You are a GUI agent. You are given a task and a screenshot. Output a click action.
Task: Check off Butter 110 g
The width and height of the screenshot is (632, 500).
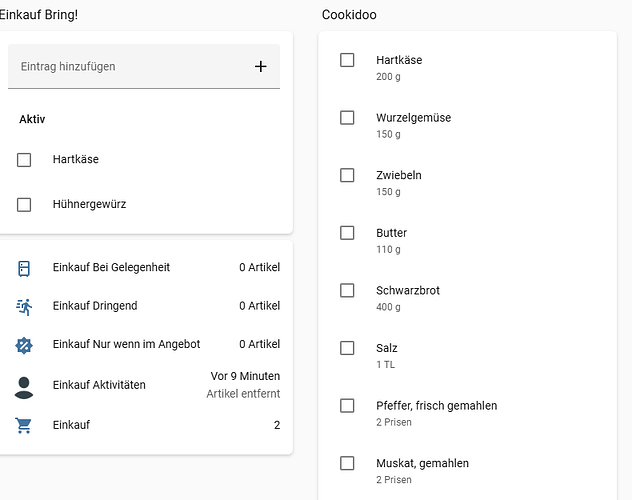pyautogui.click(x=347, y=233)
